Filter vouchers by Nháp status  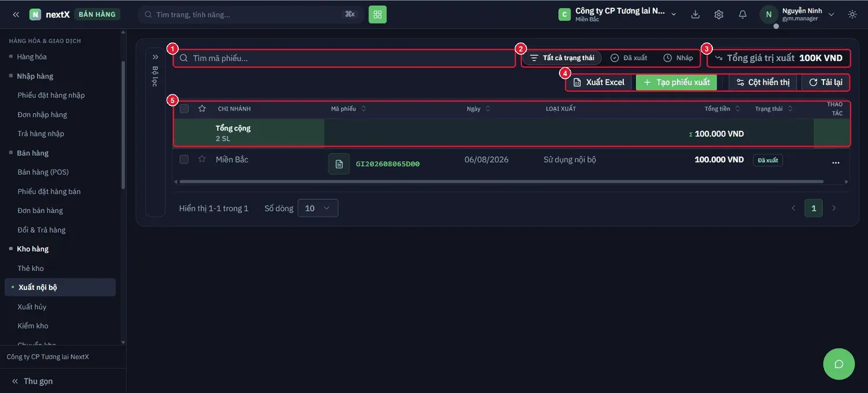click(678, 58)
